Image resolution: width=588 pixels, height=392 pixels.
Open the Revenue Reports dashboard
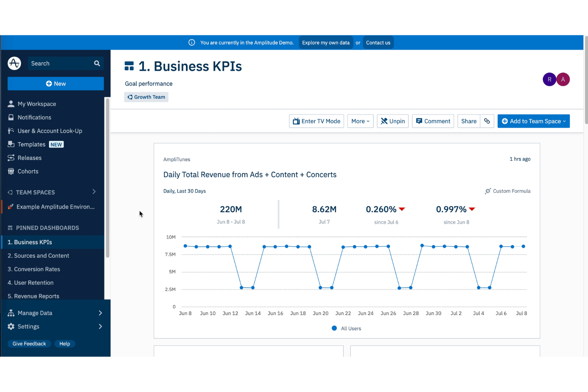(33, 296)
